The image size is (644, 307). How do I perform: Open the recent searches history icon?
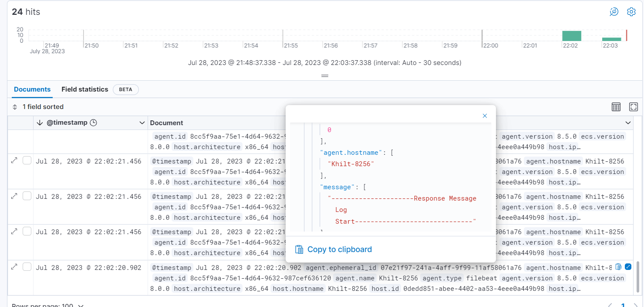pyautogui.click(x=614, y=12)
